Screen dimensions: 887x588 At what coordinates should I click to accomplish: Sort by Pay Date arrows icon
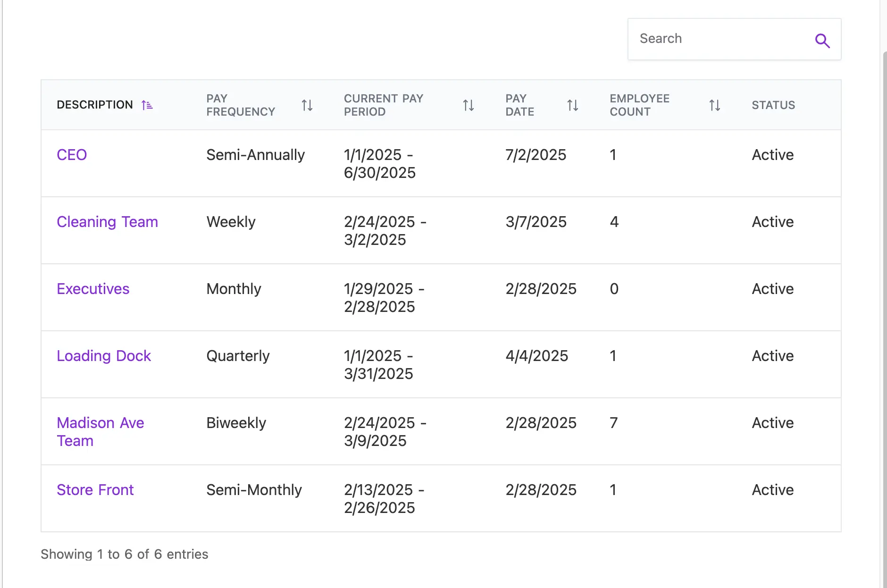[573, 105]
